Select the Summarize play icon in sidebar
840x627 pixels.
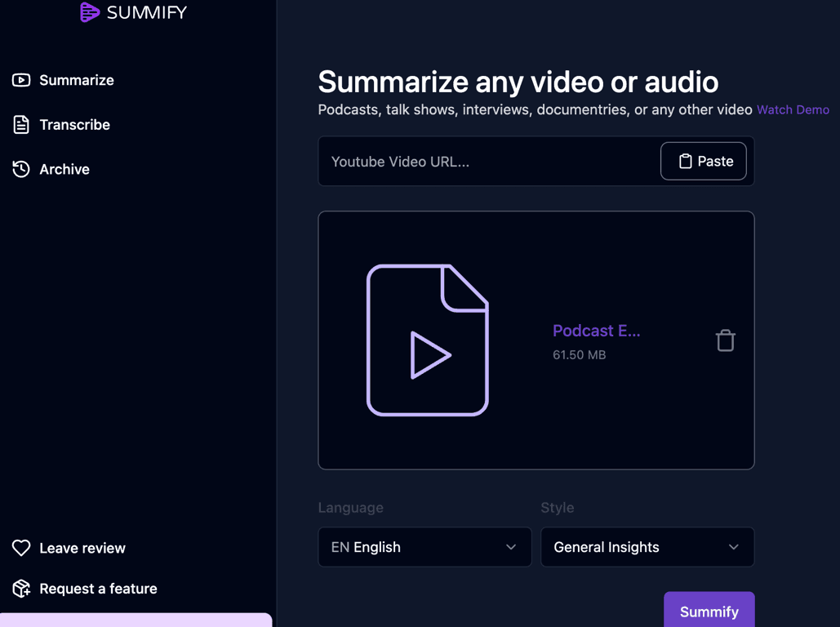pos(21,80)
